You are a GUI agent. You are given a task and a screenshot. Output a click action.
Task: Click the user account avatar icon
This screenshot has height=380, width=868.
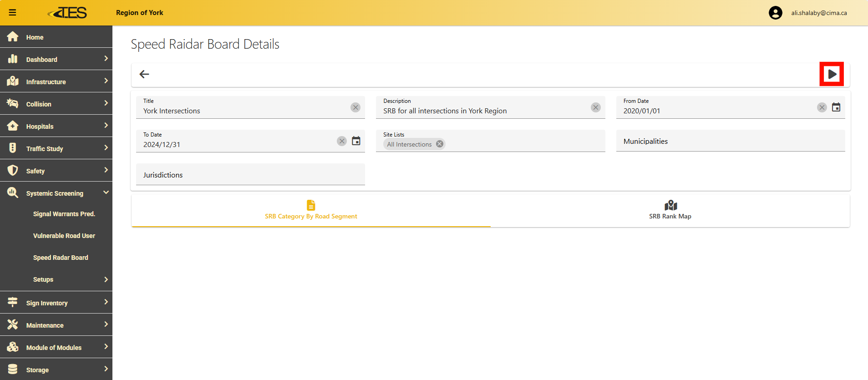point(775,13)
